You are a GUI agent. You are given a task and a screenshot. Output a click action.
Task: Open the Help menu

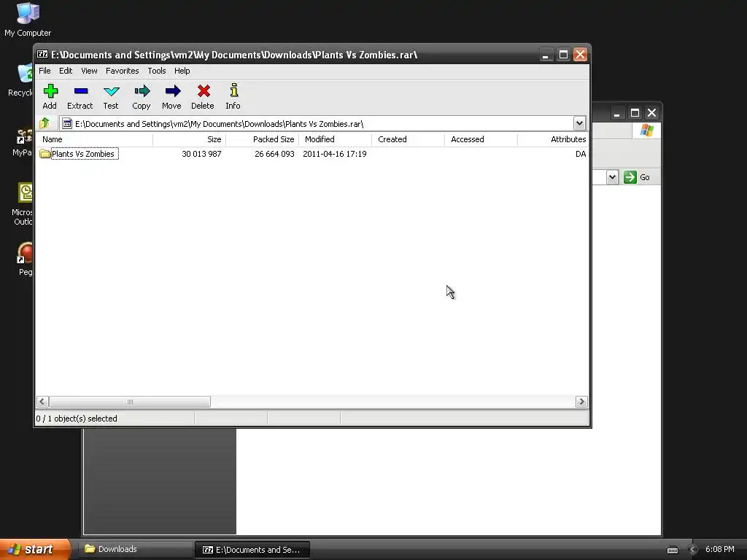click(x=182, y=71)
